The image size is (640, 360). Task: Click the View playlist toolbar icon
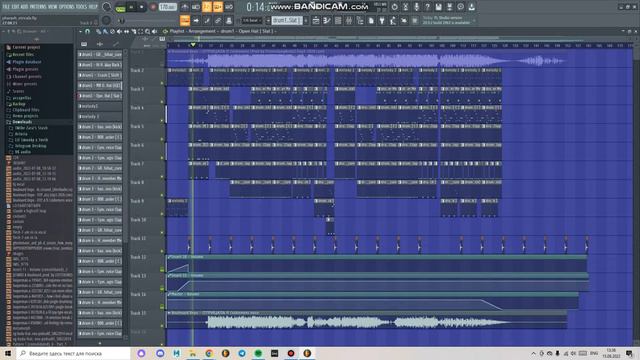(316, 20)
